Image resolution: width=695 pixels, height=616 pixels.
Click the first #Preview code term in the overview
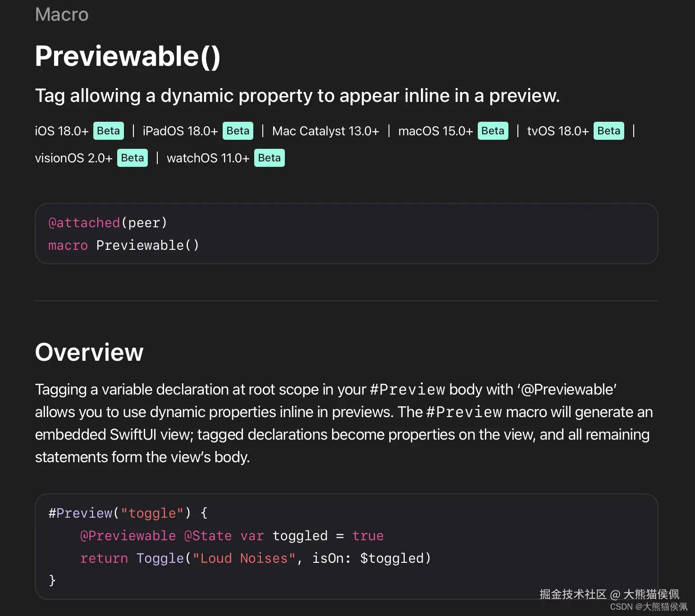[407, 390]
